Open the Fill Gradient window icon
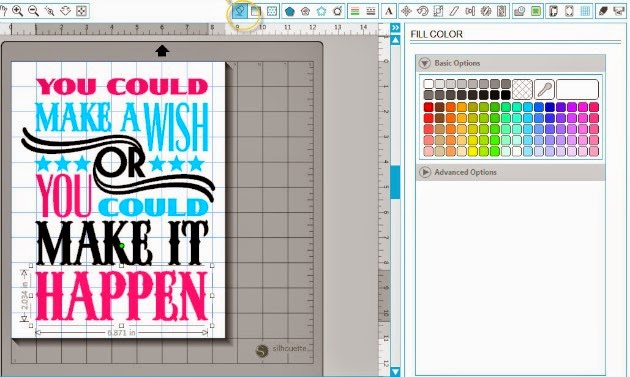The width and height of the screenshot is (630, 377). point(256,11)
